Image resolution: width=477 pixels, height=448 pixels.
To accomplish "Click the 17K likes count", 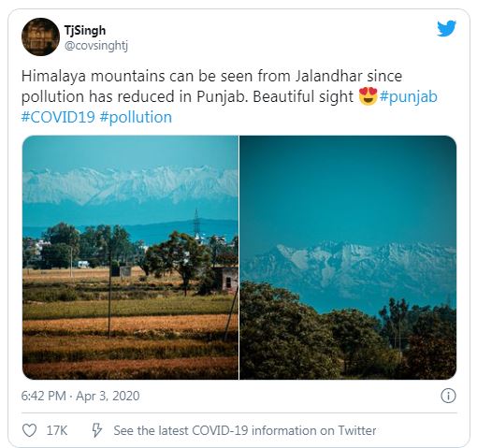I will pyautogui.click(x=57, y=430).
